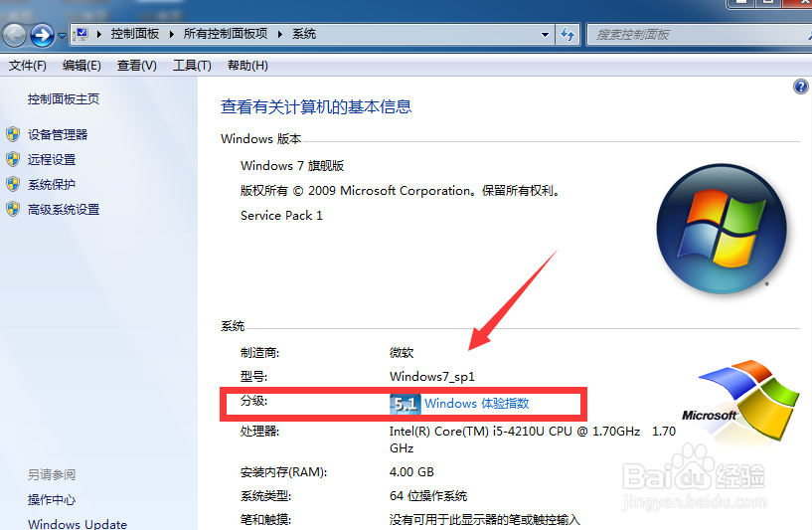Open 设备管理器 link
Image resolution: width=812 pixels, height=530 pixels.
pos(58,134)
